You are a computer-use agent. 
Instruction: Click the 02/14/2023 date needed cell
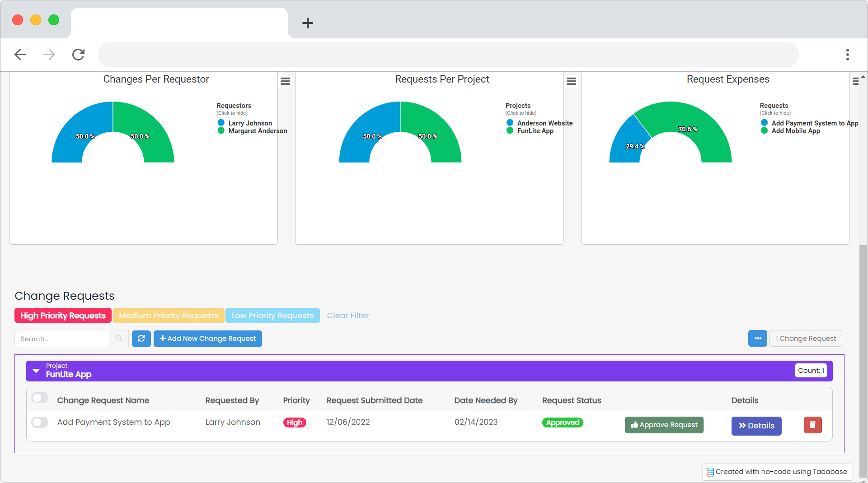tap(476, 422)
